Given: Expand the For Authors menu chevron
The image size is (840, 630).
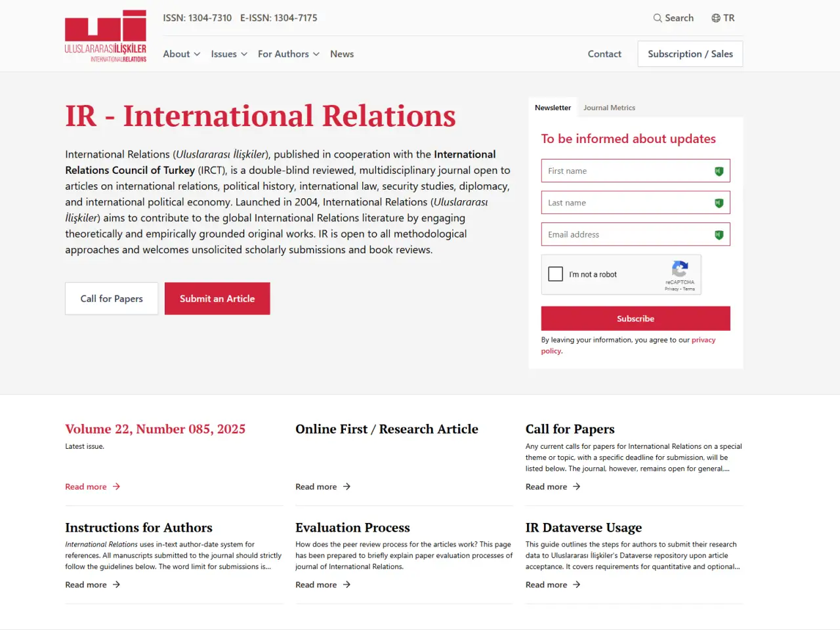Looking at the screenshot, I should 316,54.
